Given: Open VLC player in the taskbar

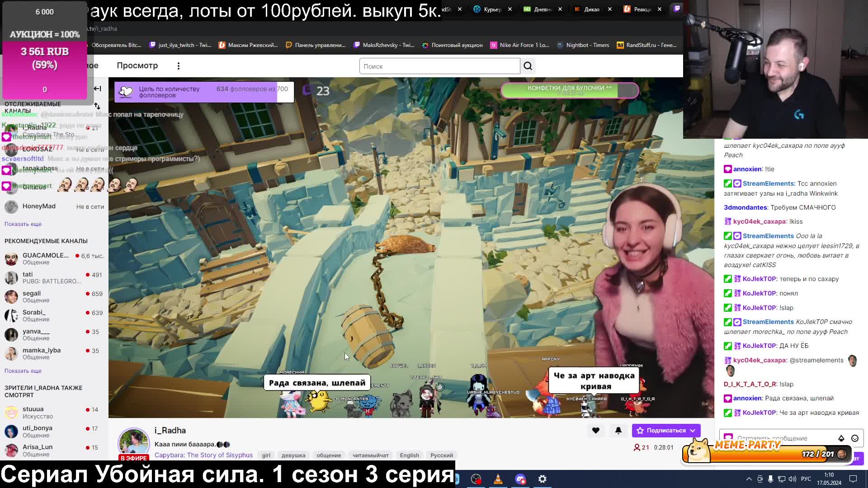Looking at the screenshot, I should pyautogui.click(x=498, y=479).
